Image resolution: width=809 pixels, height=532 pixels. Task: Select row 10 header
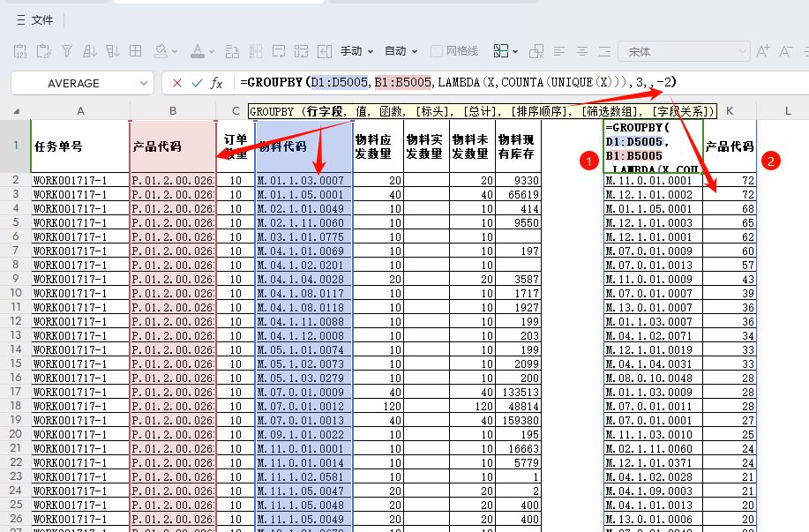pyautogui.click(x=16, y=293)
